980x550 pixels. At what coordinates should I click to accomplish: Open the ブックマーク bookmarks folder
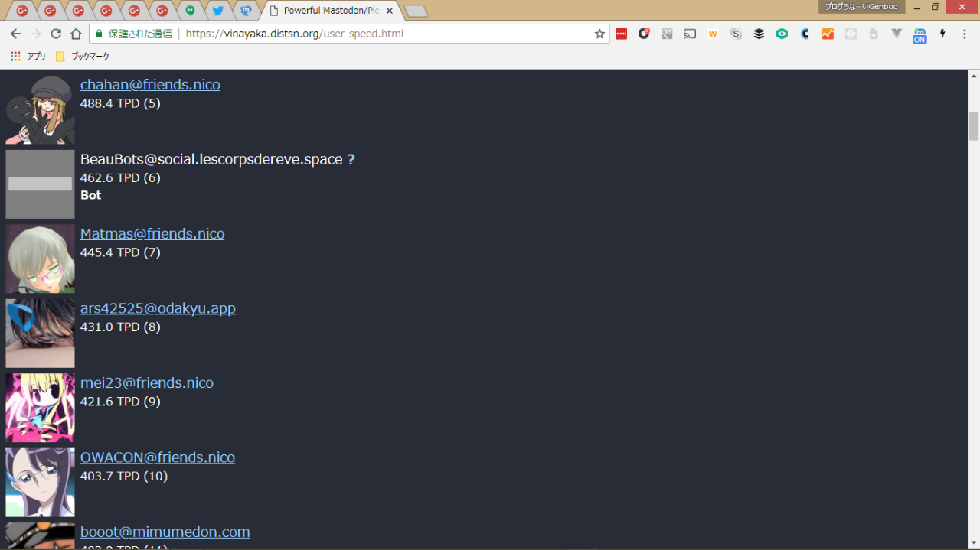point(83,57)
